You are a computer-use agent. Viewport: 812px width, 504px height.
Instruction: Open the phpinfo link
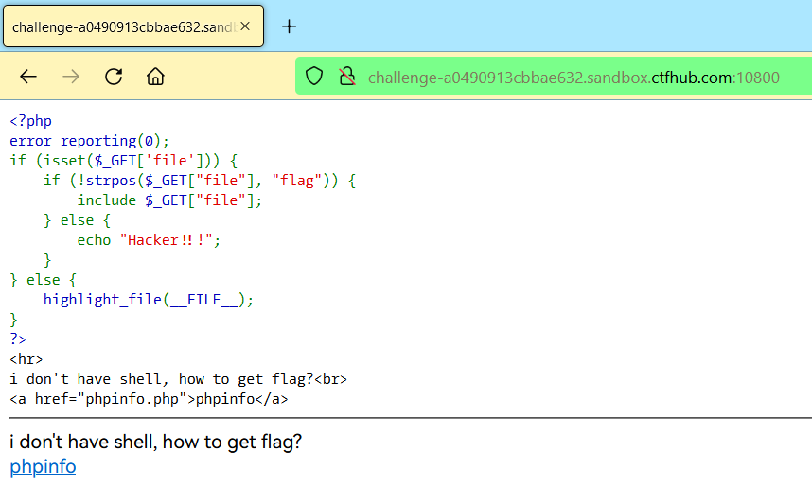click(x=43, y=466)
